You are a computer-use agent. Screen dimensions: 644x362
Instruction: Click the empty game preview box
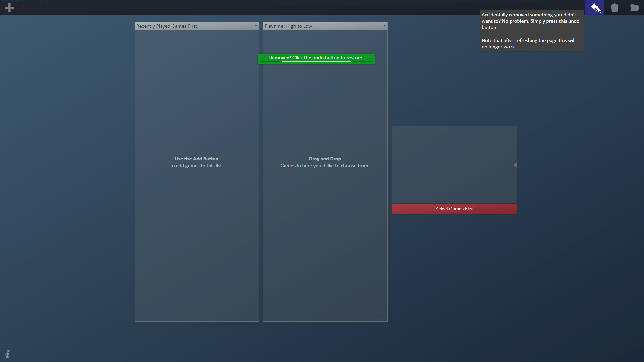coord(454,164)
